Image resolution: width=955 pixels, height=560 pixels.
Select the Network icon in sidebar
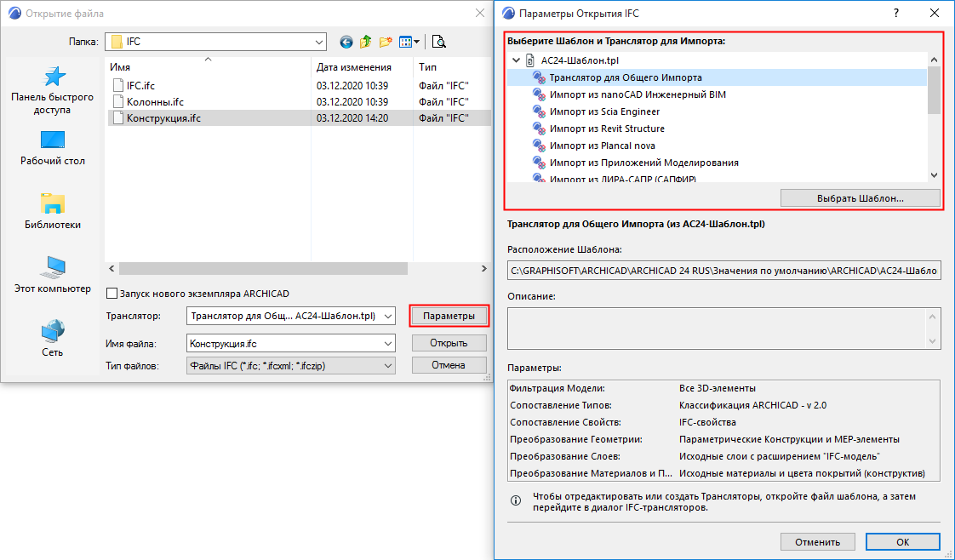(53, 331)
